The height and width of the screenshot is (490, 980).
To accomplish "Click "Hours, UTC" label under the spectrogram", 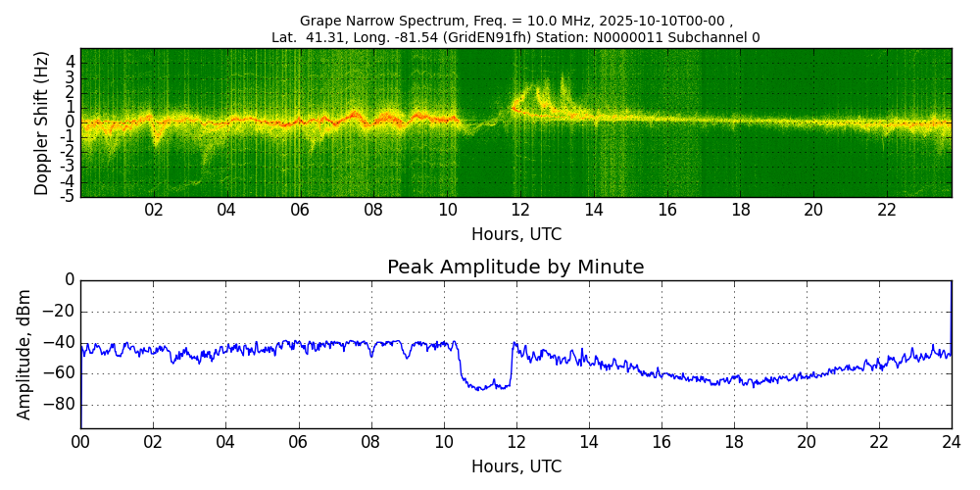I will pos(515,235).
